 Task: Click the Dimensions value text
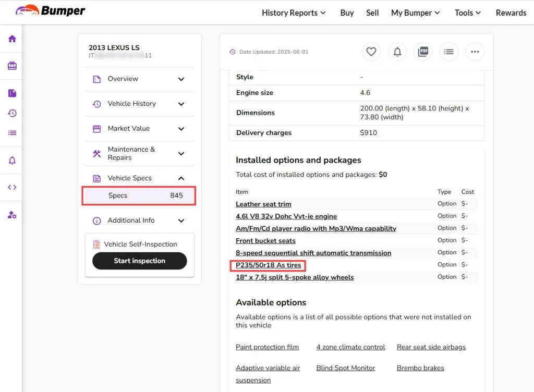415,113
